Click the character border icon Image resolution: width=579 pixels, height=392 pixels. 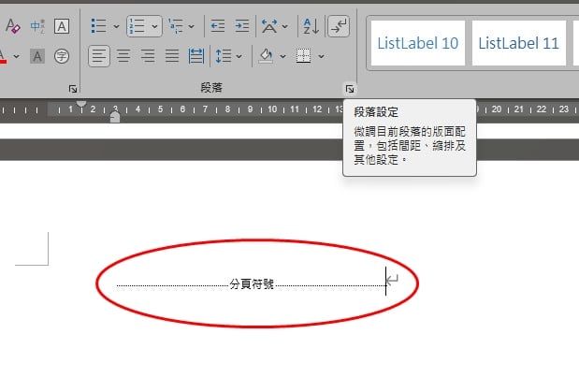tap(62, 26)
